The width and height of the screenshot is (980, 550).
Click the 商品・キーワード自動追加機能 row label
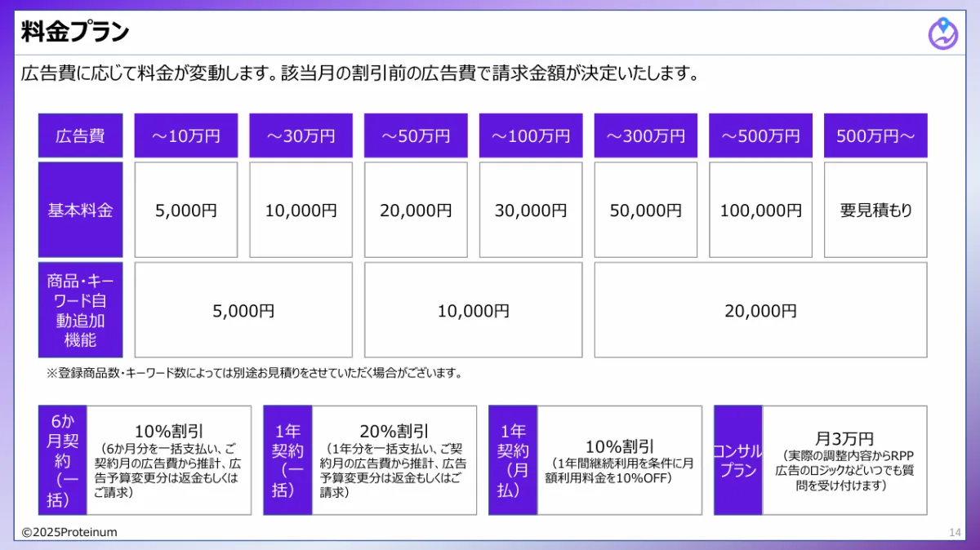[x=80, y=310]
